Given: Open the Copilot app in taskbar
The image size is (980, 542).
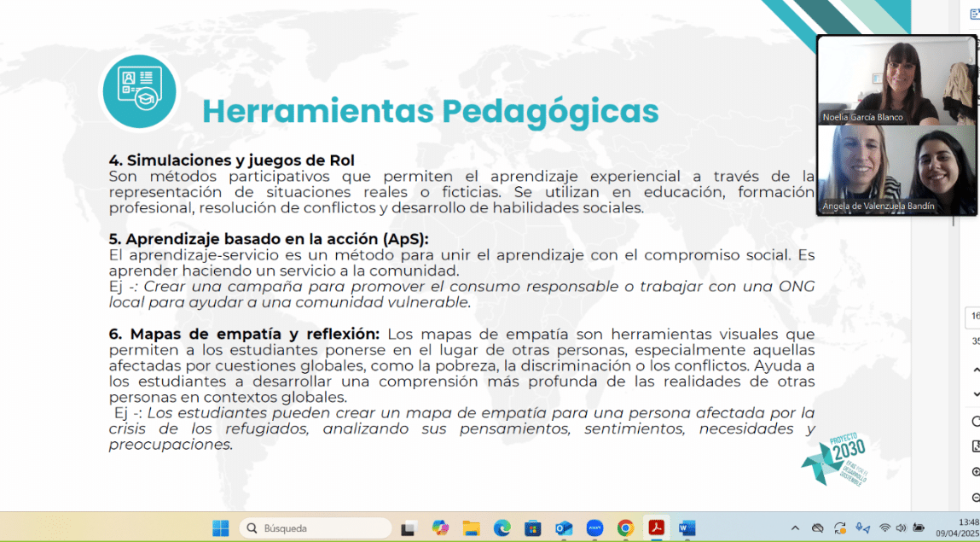Looking at the screenshot, I should point(440,528).
